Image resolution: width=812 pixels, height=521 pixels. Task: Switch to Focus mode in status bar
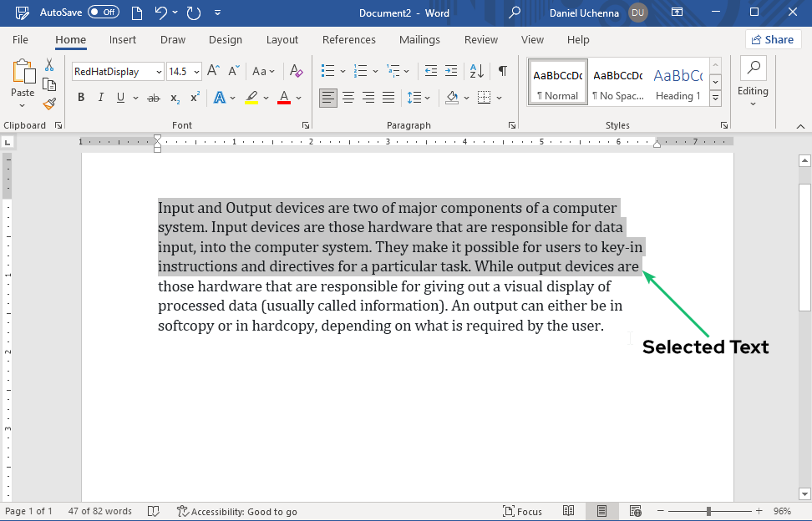523,511
